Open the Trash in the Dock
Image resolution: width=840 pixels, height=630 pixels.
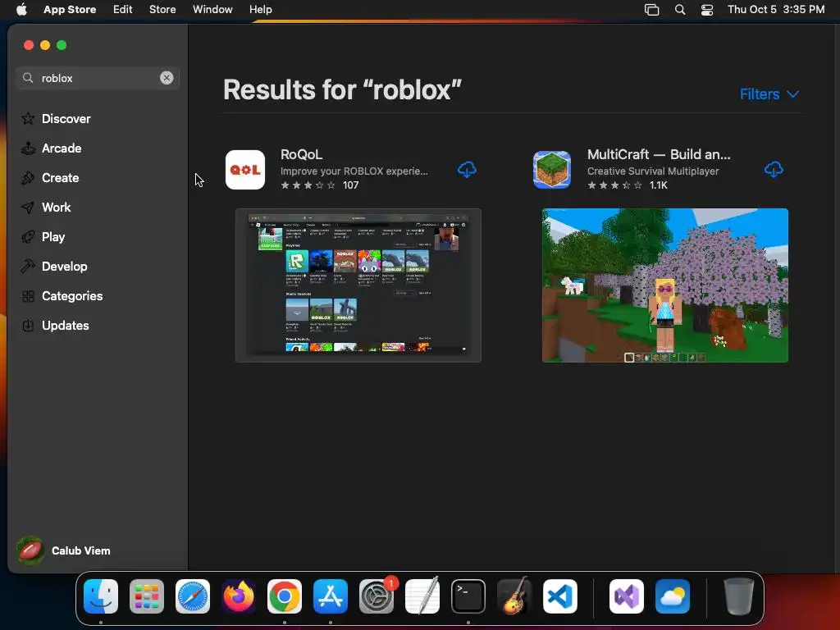(x=739, y=596)
